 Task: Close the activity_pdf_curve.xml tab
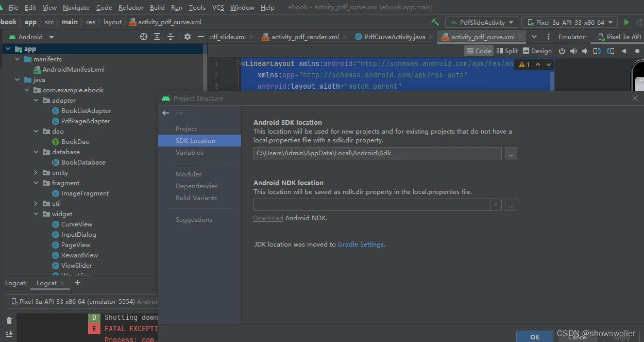click(520, 37)
